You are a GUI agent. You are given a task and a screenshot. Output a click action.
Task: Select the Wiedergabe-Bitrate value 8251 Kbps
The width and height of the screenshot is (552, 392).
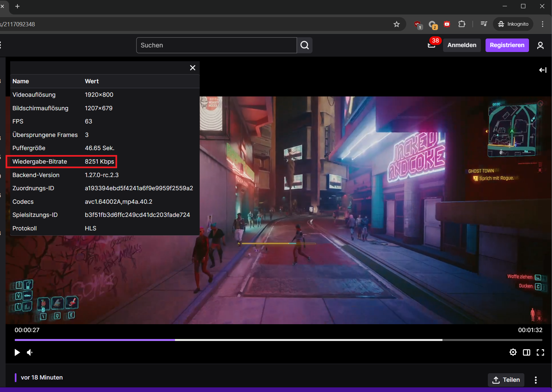coord(99,162)
